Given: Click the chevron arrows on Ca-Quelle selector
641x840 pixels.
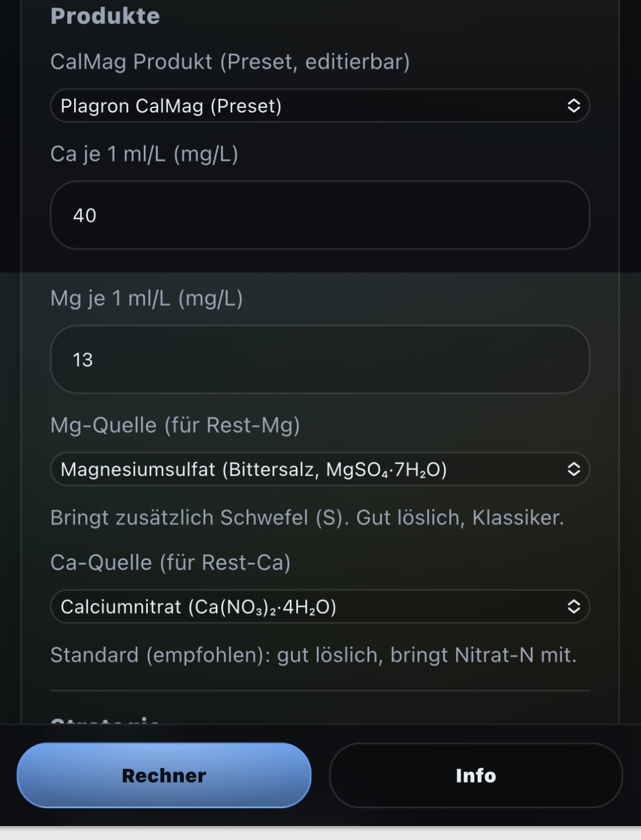Looking at the screenshot, I should [573, 606].
